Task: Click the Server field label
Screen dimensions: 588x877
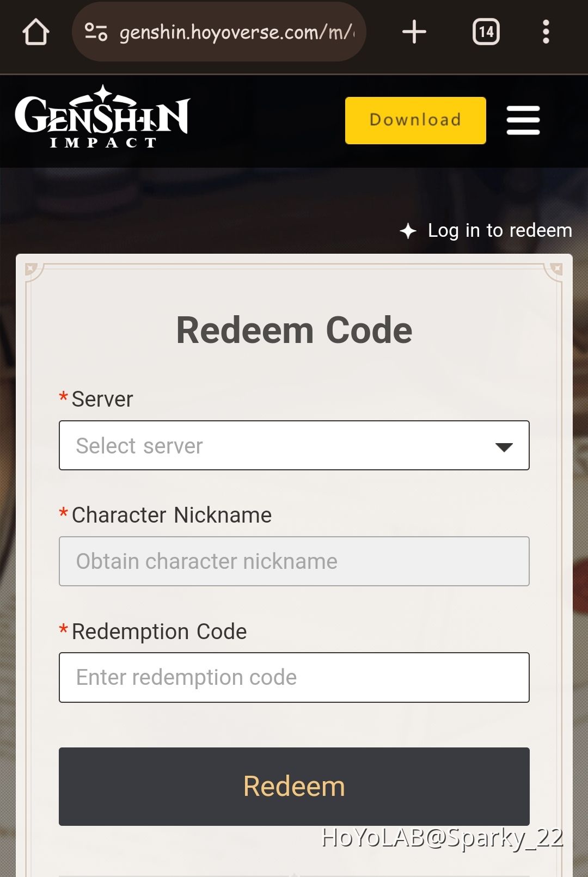Action: click(x=102, y=399)
